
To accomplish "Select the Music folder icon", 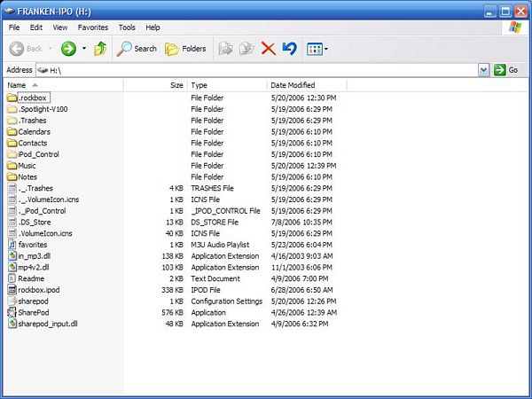I will [x=12, y=166].
